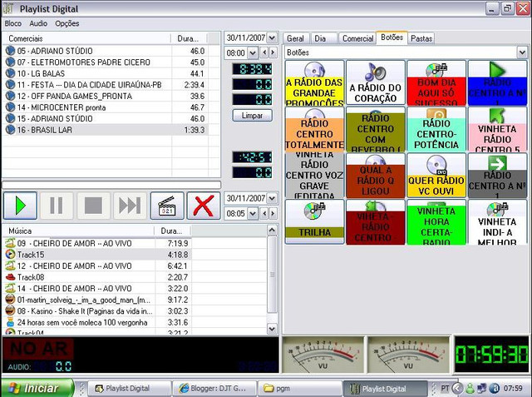Trigger 'BOM DIA AQUI SÓ SUCESSO' red button
Viewport: 532px width, 397px height.
(436, 83)
